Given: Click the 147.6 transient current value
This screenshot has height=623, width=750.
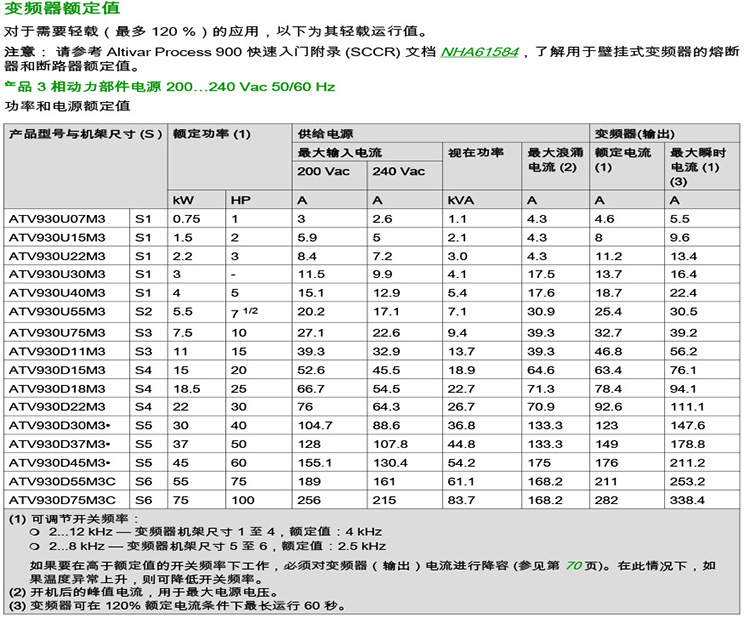Looking at the screenshot, I should [x=687, y=426].
